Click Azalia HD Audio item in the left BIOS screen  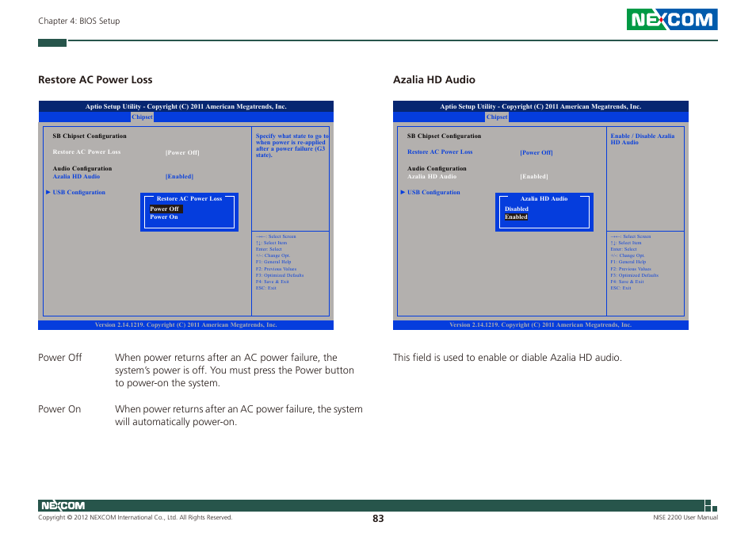pyautogui.click(x=76, y=177)
